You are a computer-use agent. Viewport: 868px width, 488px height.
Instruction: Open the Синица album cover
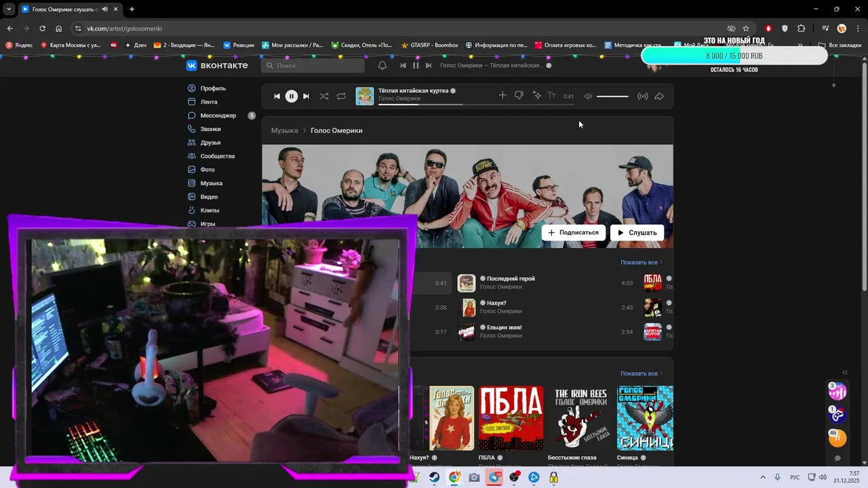pyautogui.click(x=645, y=418)
